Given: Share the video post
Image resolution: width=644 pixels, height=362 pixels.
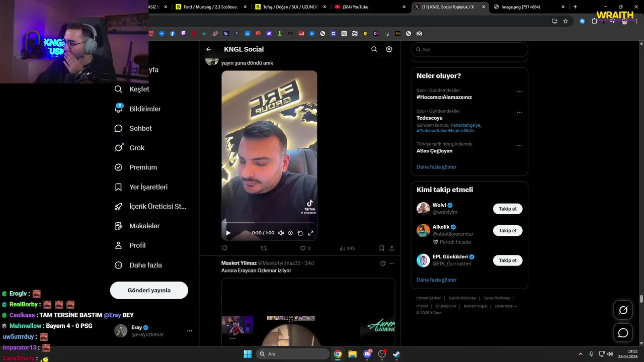Looking at the screenshot, I should 392,248.
